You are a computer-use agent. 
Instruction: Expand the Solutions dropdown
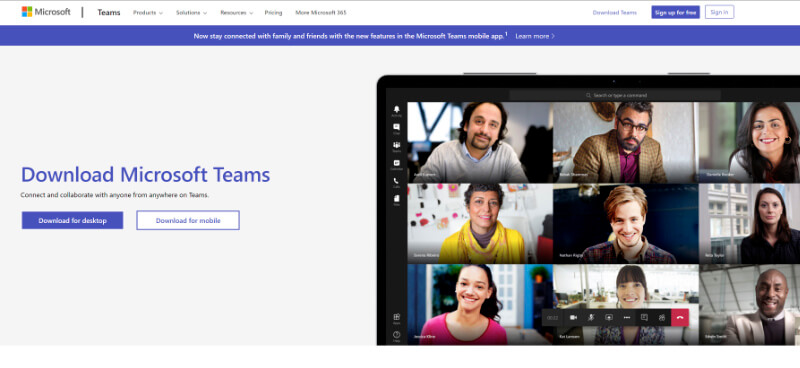click(x=192, y=13)
